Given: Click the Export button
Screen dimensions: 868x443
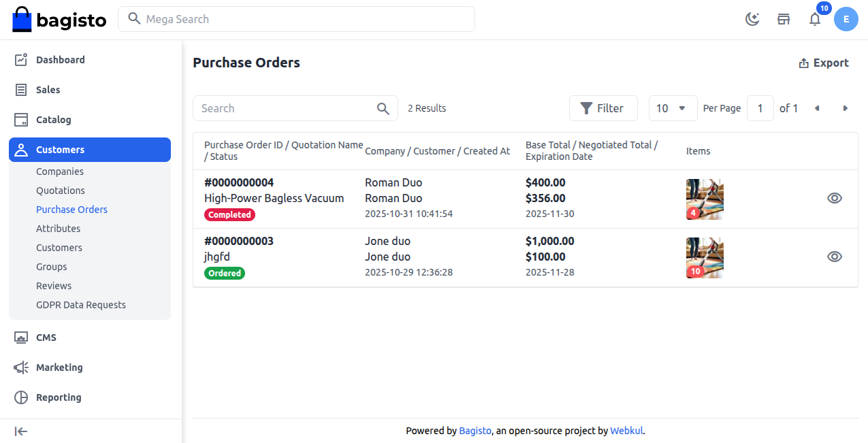Looking at the screenshot, I should (x=824, y=63).
